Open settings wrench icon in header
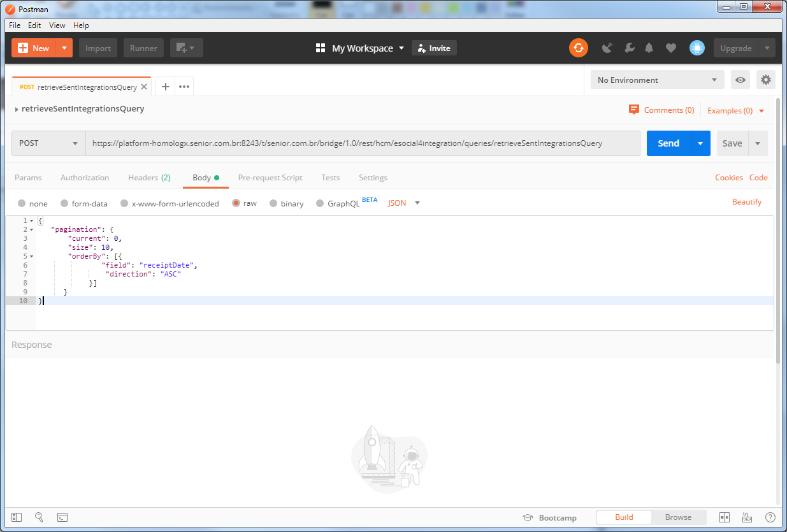This screenshot has width=787, height=532. (629, 48)
